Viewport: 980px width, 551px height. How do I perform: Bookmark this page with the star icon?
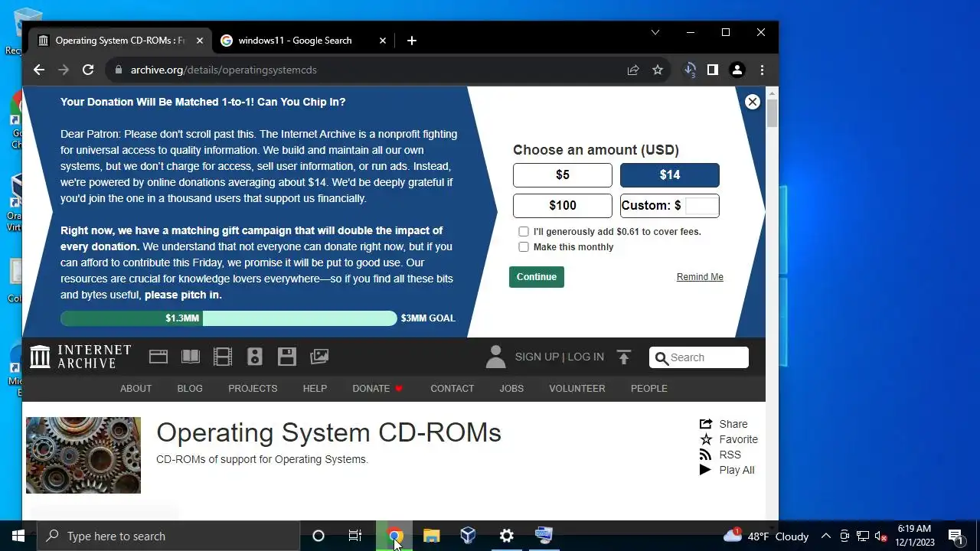tap(658, 70)
